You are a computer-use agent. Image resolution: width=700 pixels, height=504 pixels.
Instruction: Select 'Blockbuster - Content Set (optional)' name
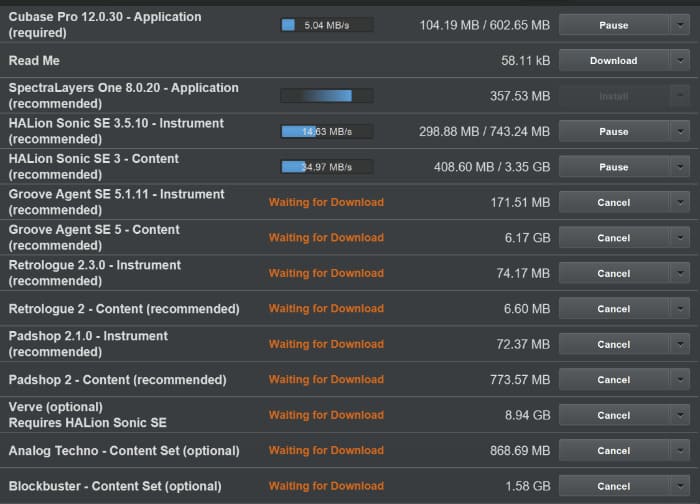click(x=115, y=486)
